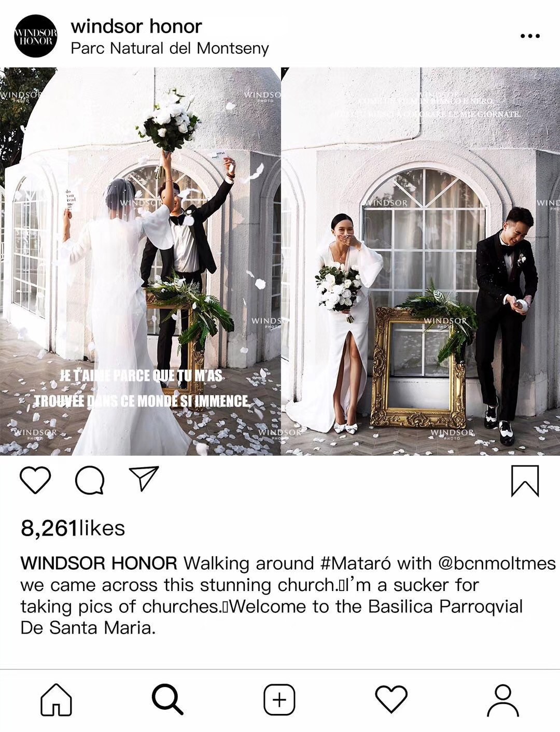This screenshot has width=560, height=732.
Task: Tap the Windsor Honor profile avatar
Action: coord(35,36)
